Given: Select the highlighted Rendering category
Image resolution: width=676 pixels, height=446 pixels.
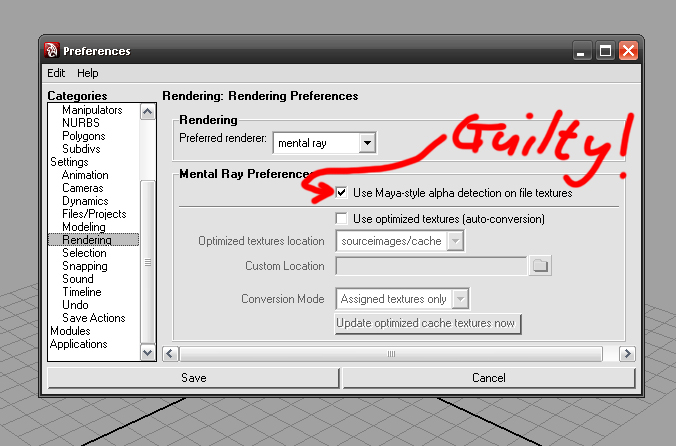Looking at the screenshot, I should coord(94,240).
